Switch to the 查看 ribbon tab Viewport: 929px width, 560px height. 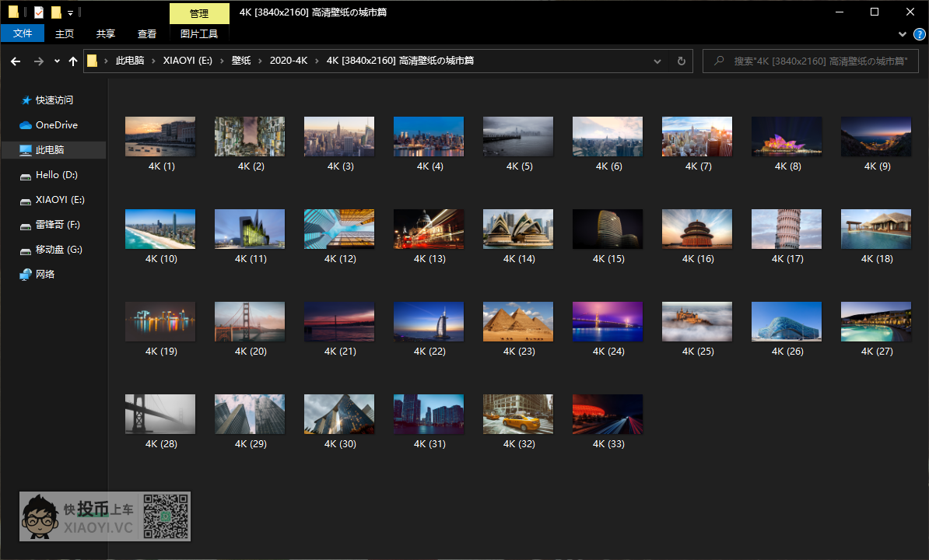click(147, 33)
